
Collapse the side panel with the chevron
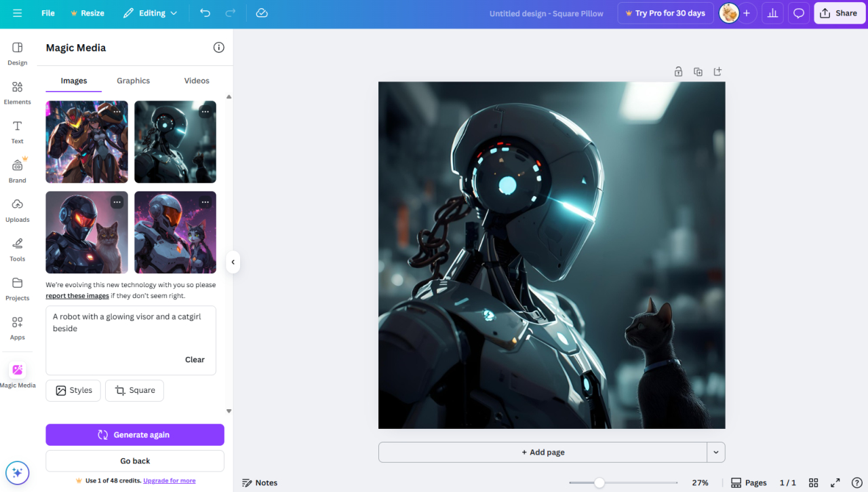pyautogui.click(x=233, y=262)
